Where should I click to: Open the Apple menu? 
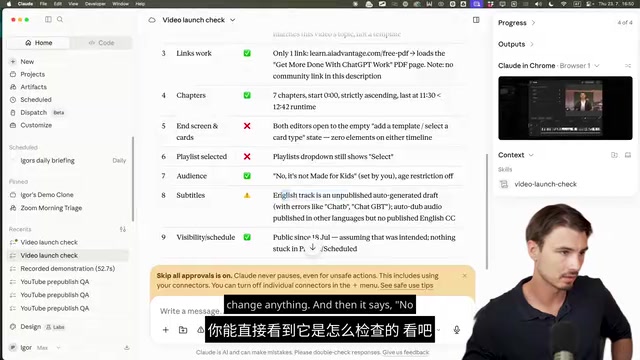(9, 4)
